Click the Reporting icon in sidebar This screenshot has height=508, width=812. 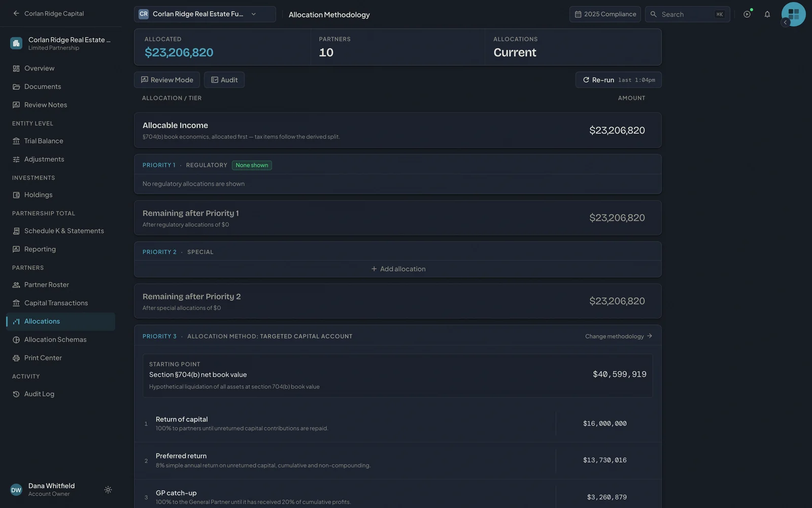(x=16, y=249)
